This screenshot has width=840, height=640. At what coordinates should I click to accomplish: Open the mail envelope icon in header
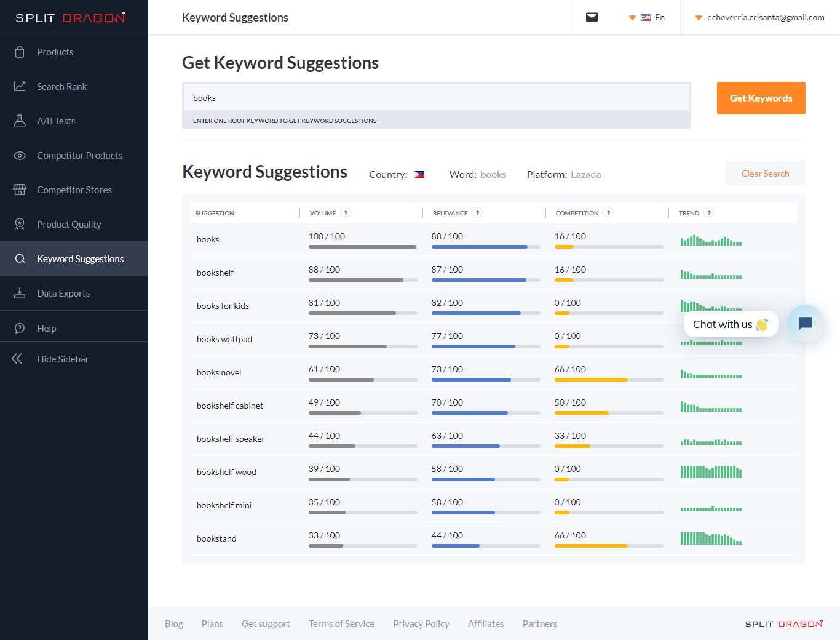pyautogui.click(x=592, y=17)
